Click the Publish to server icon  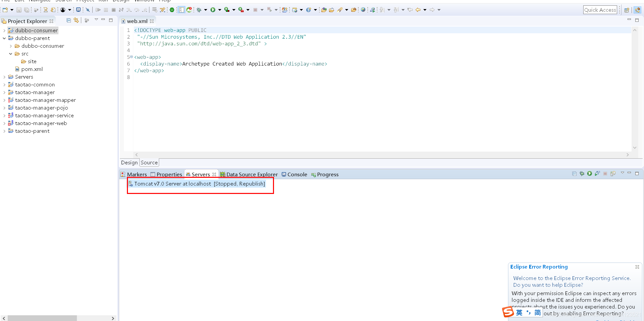click(x=613, y=173)
